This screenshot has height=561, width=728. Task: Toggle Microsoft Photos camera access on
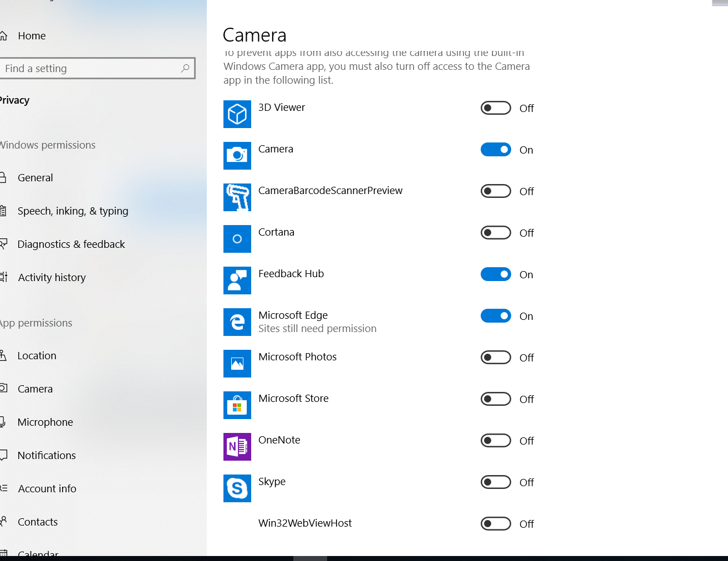click(496, 358)
